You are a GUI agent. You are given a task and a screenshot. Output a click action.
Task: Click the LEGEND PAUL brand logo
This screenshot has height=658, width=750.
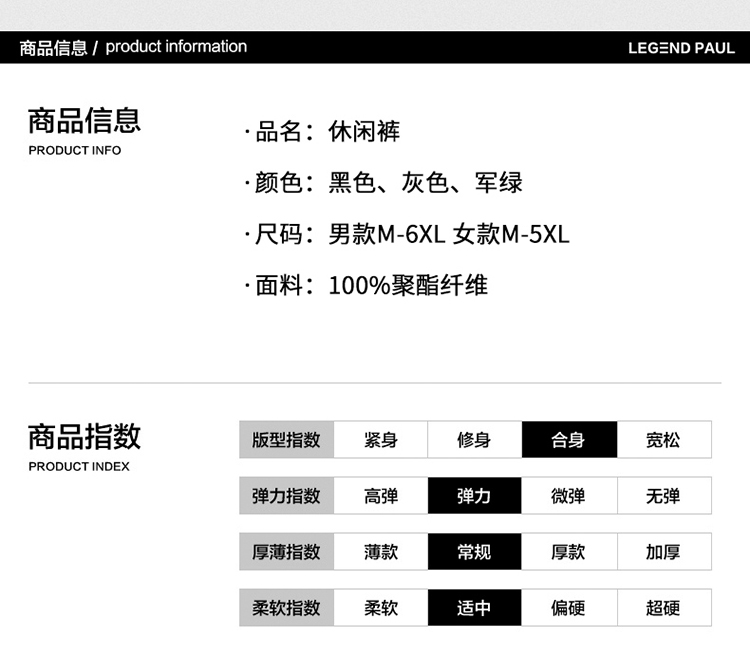(681, 48)
